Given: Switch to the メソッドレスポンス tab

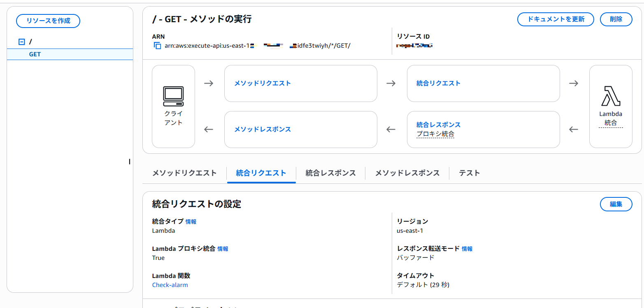Looking at the screenshot, I should (407, 173).
